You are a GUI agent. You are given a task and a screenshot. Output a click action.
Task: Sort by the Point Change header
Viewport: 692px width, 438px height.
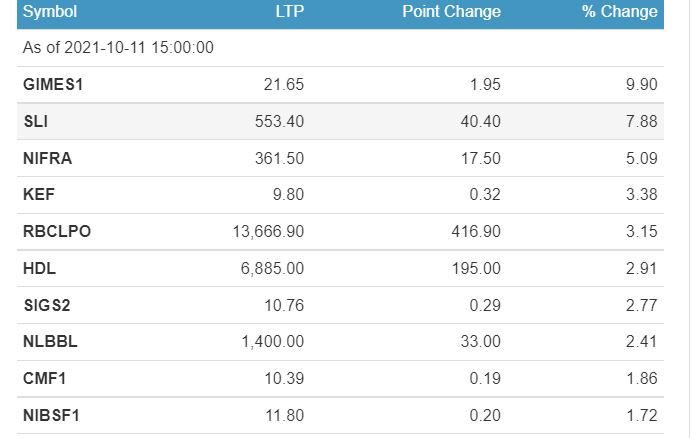451,11
